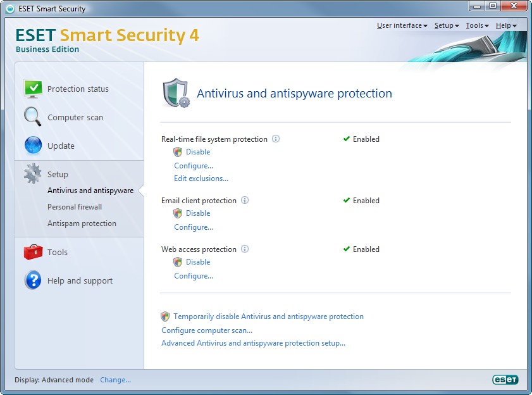Disable Web access protection

tap(198, 262)
